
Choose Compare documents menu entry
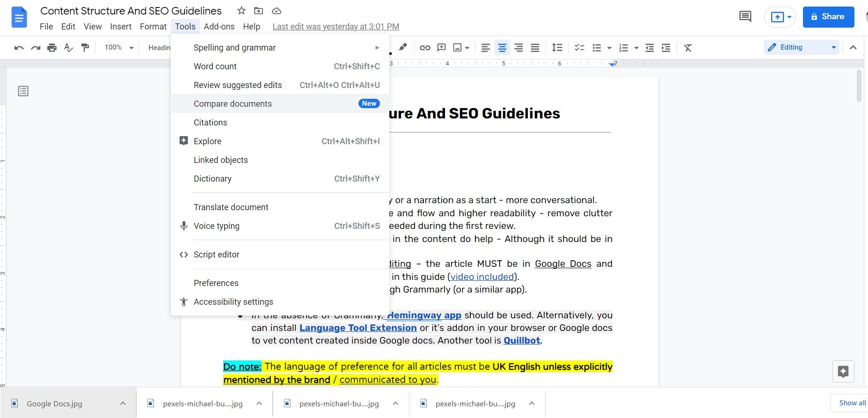pos(280,103)
